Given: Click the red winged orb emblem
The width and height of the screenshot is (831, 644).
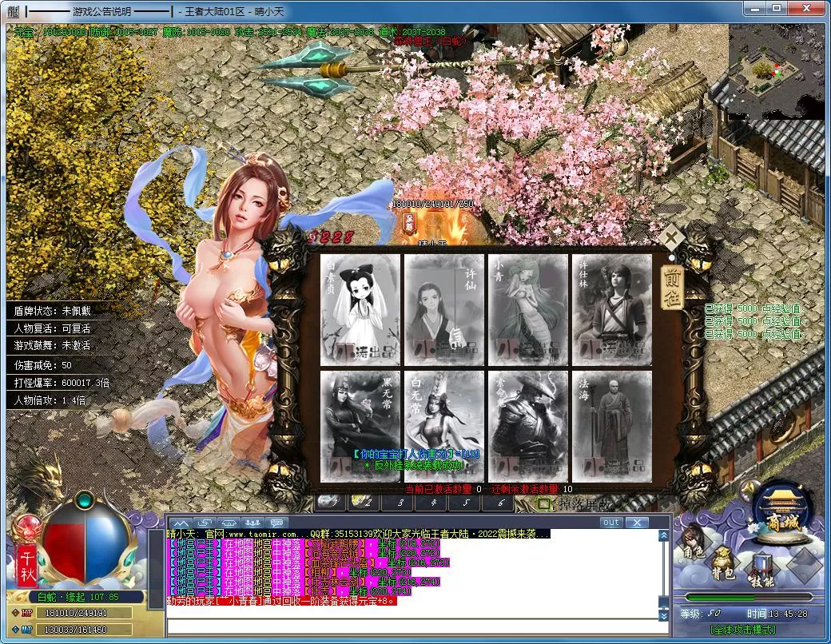Looking at the screenshot, I should [x=26, y=528].
